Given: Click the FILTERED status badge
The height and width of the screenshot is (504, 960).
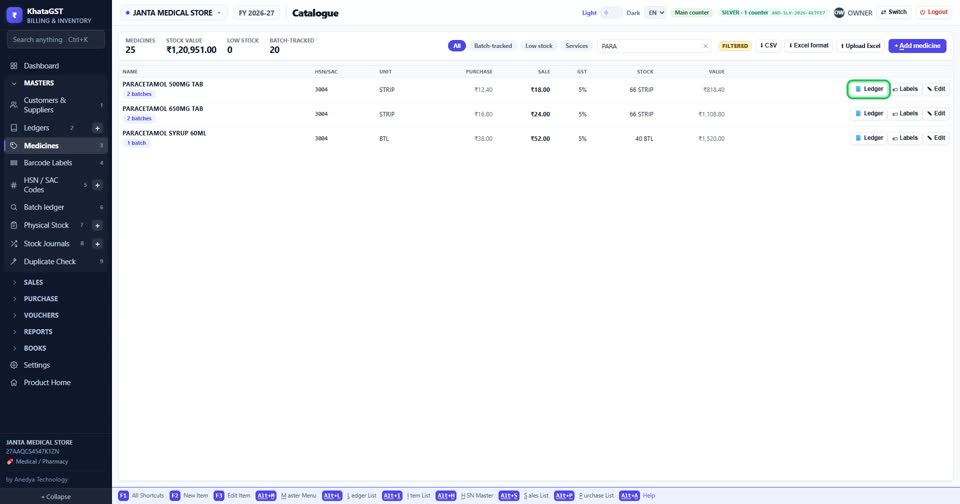Looking at the screenshot, I should pyautogui.click(x=735, y=46).
